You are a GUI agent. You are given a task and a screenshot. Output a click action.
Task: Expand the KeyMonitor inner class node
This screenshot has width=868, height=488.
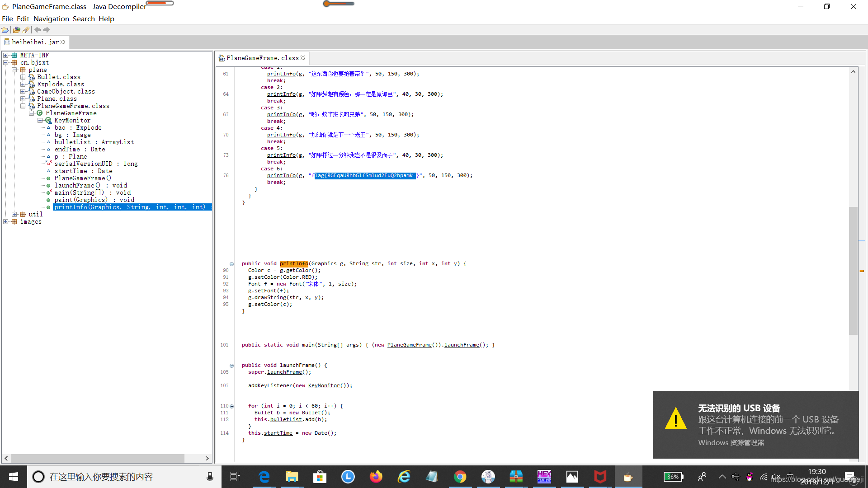[40, 120]
